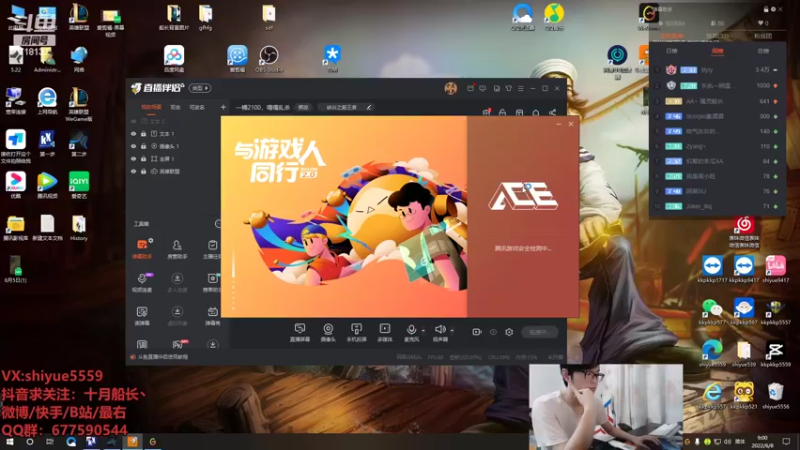Toggle preview eye icon in bottom bar
Screen dimensions: 800x450
tap(493, 332)
